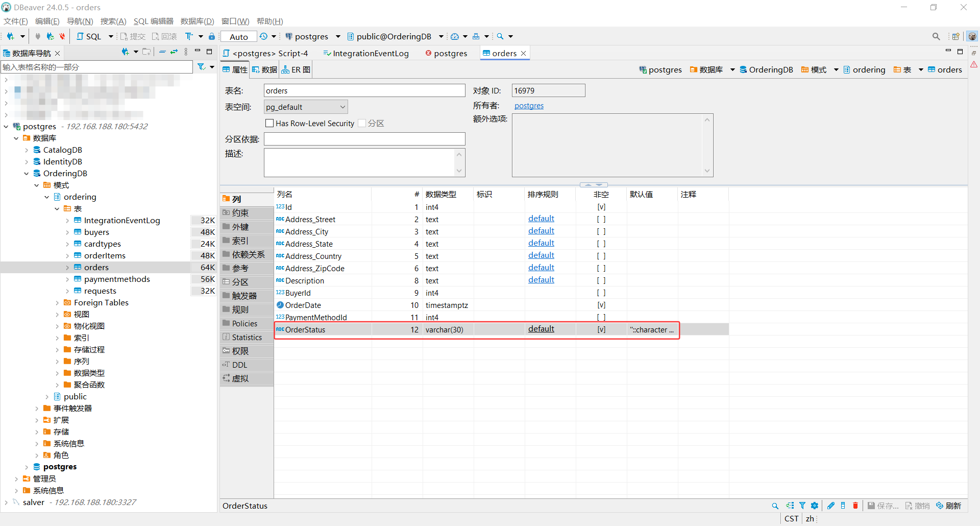
Task: Click the reconnect icon in main toolbar
Action: click(50, 36)
